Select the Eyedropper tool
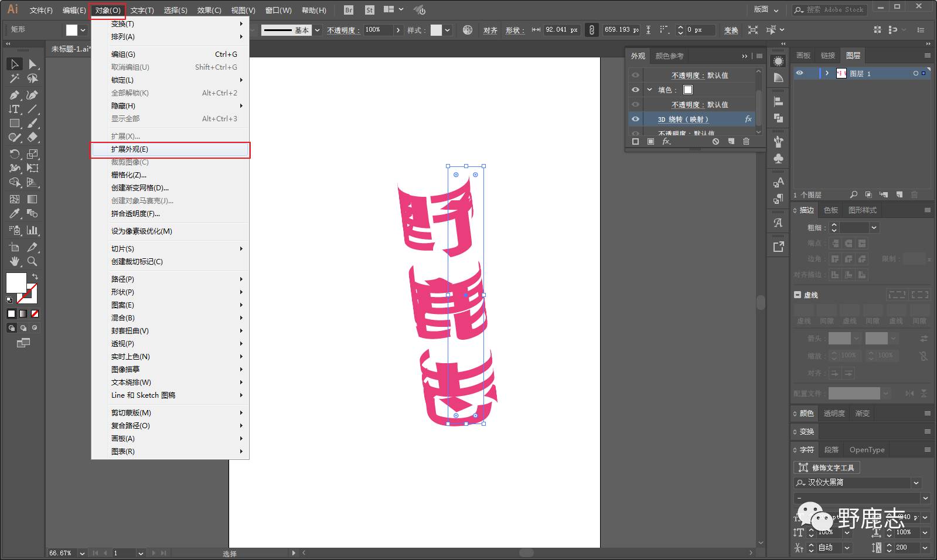The image size is (937, 560). 15,214
